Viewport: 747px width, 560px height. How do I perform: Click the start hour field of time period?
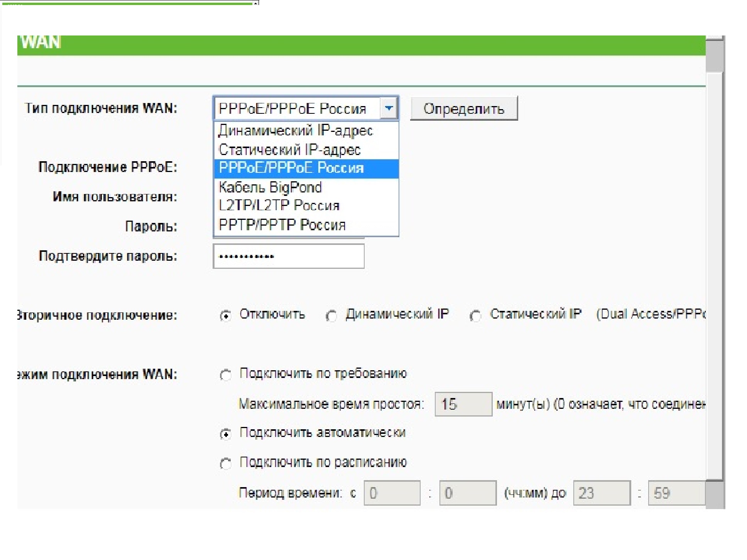click(392, 493)
